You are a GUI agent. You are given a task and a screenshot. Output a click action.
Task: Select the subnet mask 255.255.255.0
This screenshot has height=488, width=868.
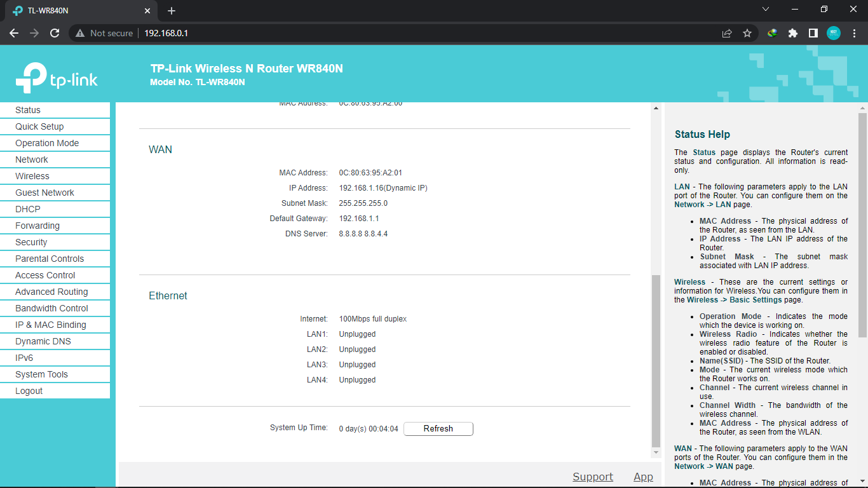click(x=363, y=203)
